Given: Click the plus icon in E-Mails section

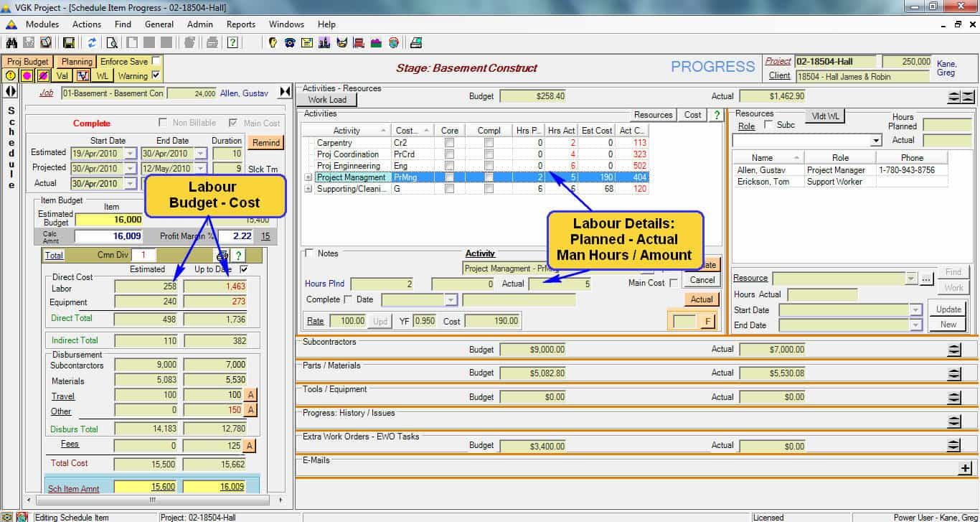Looking at the screenshot, I should (x=966, y=468).
